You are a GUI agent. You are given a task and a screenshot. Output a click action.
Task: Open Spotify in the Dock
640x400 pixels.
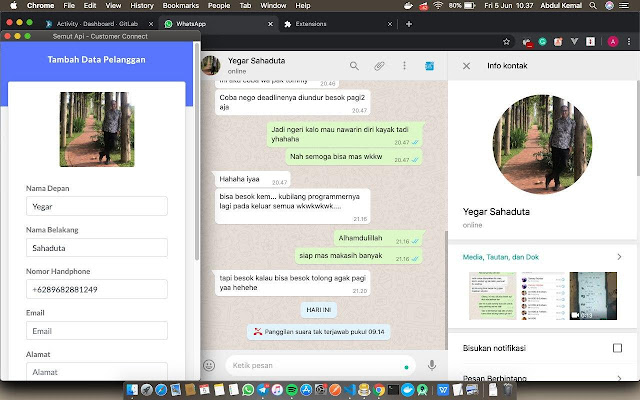[x=291, y=390]
